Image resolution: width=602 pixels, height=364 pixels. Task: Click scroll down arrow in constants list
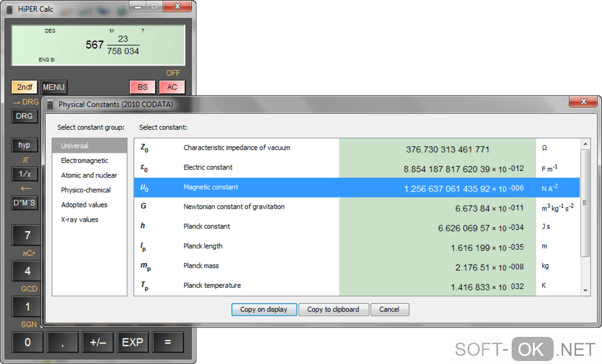click(x=585, y=291)
